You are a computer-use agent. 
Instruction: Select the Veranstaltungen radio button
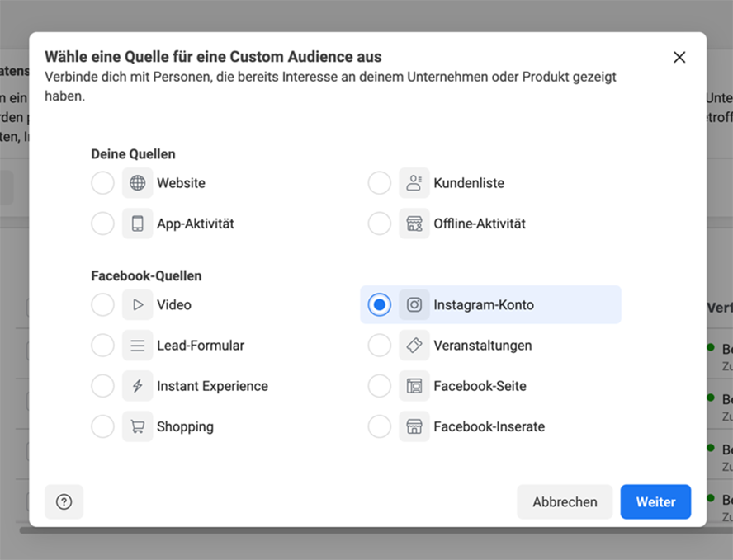coord(380,346)
